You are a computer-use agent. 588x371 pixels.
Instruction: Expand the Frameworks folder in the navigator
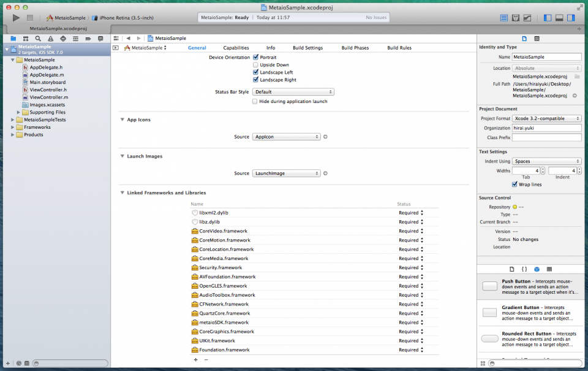click(13, 127)
